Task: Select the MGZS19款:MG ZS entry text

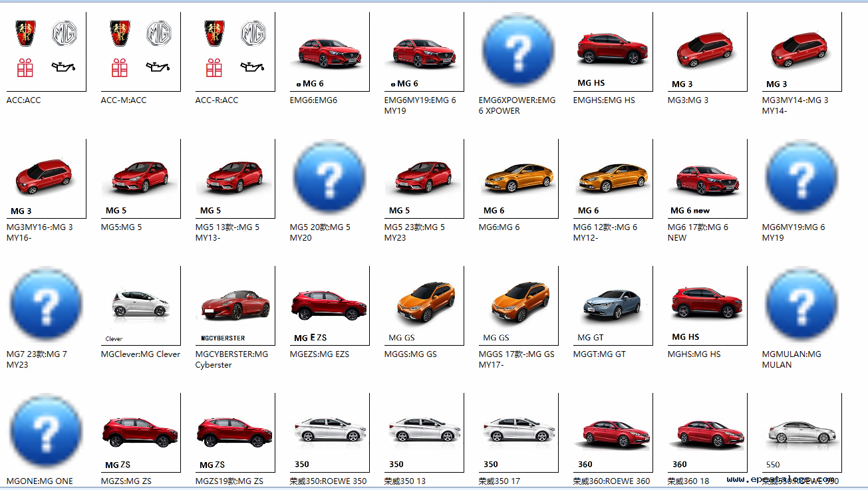Action: [231, 480]
